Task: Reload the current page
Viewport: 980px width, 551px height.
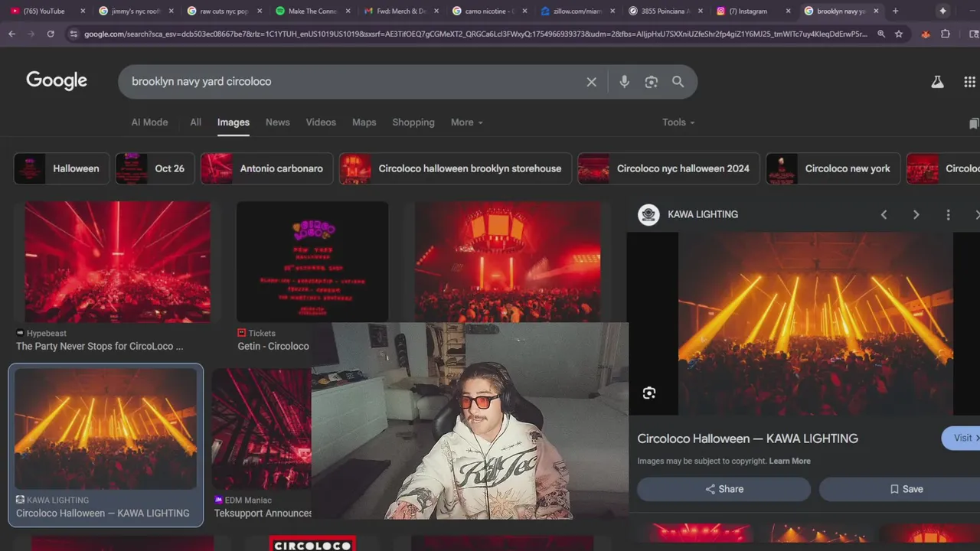Action: 51,34
